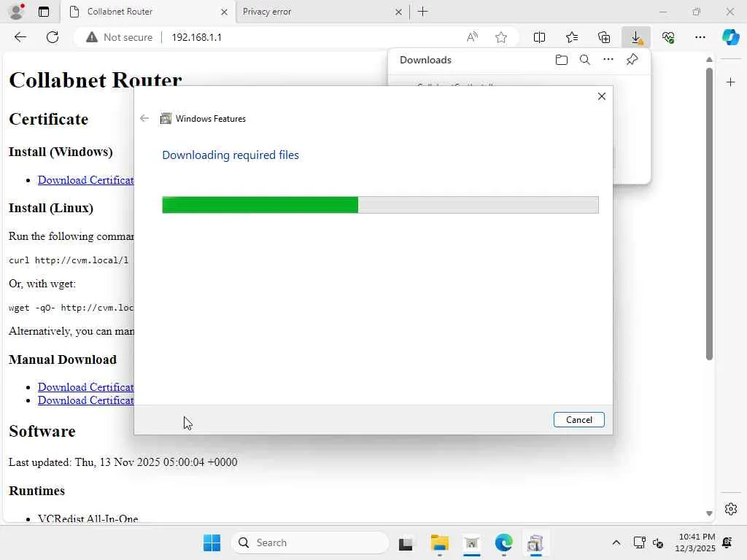This screenshot has height=560, width=747.
Task: Click the address bar showing 192.168.1.1
Action: point(196,37)
